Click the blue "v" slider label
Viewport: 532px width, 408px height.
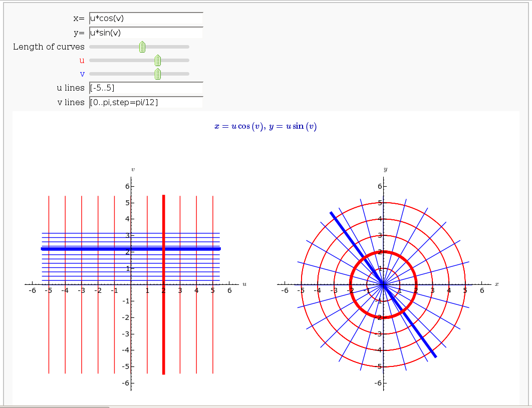(82, 74)
